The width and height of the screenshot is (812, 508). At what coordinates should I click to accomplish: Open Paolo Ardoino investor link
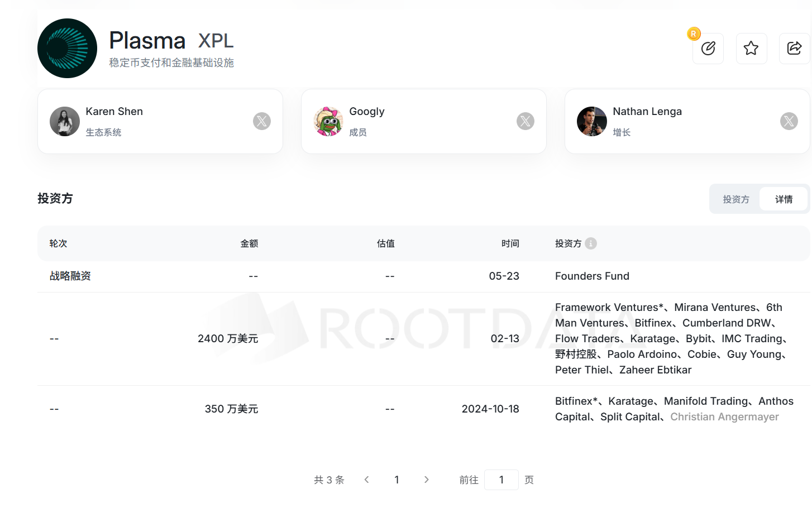[642, 354]
